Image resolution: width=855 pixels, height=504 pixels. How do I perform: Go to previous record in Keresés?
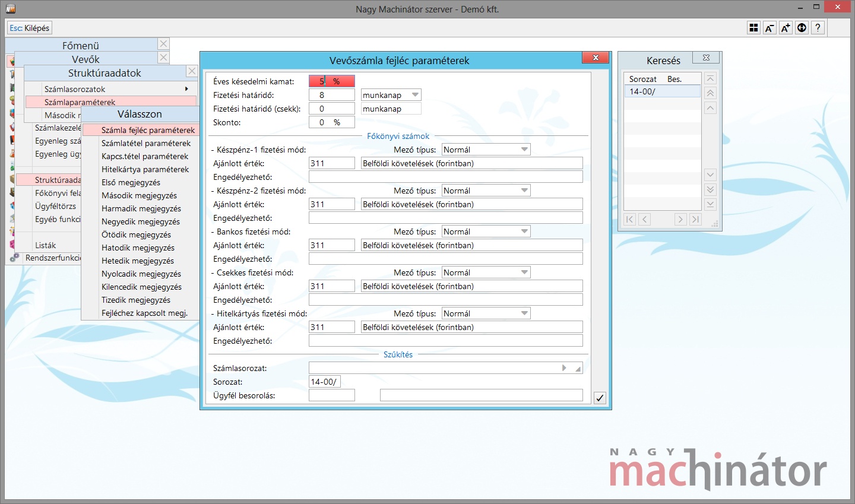pyautogui.click(x=644, y=219)
